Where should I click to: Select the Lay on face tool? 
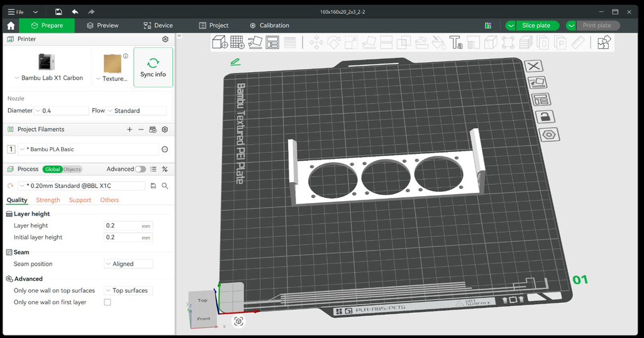pyautogui.click(x=369, y=42)
